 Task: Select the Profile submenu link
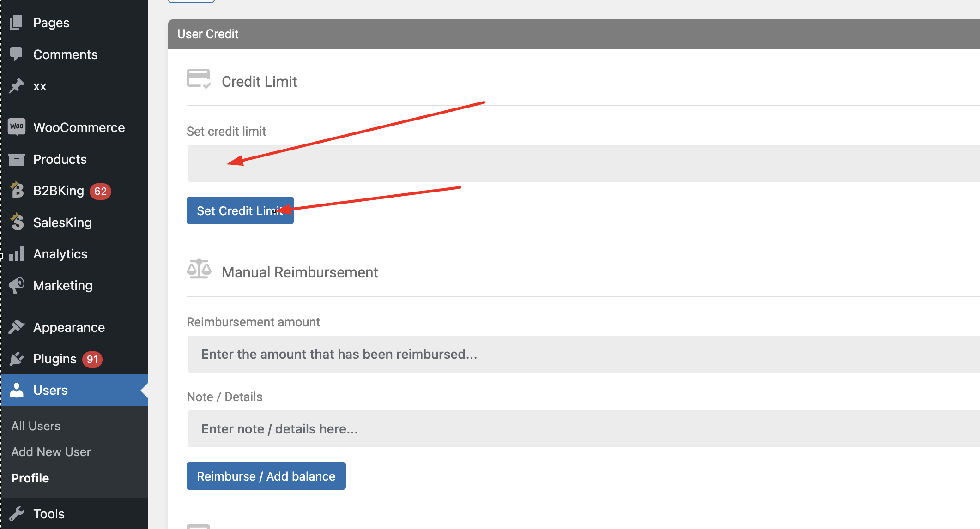[30, 478]
